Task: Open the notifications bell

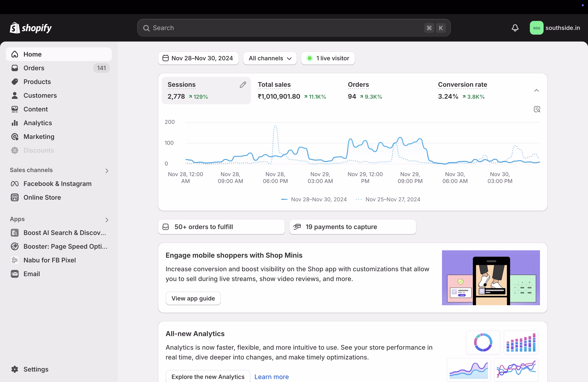Action: 515,28
